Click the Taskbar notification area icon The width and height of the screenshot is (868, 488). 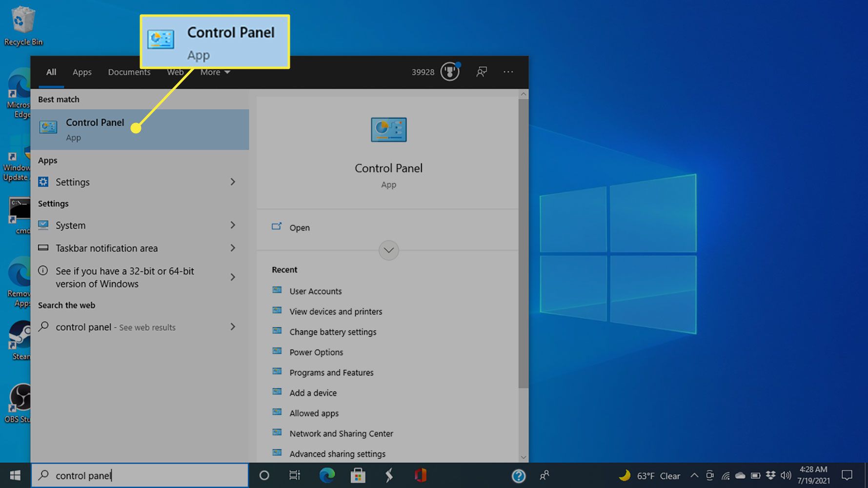43,248
